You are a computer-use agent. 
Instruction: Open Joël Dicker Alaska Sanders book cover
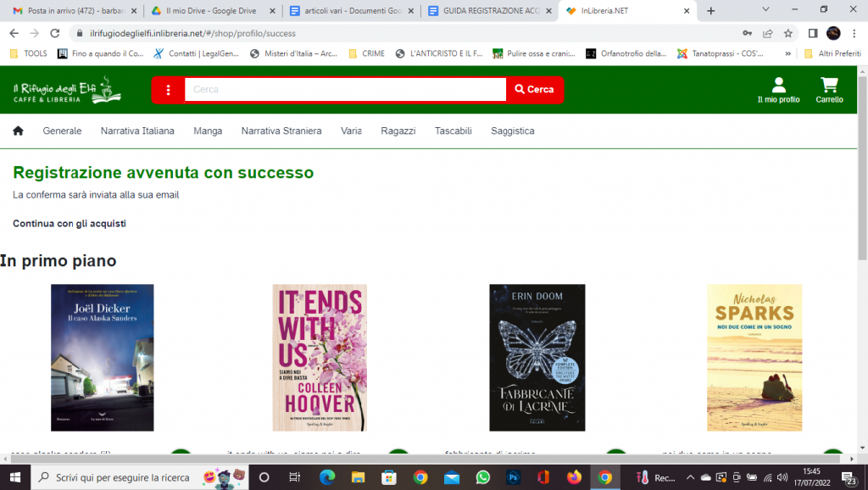click(x=103, y=358)
